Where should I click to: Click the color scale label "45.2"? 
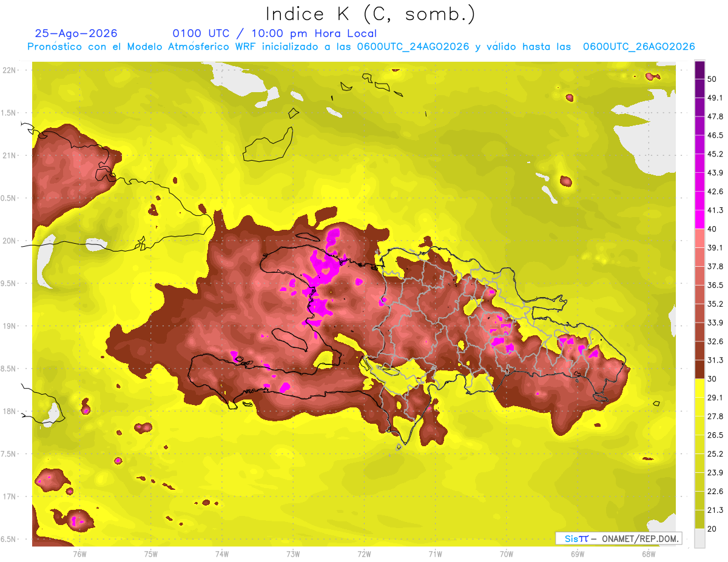click(x=715, y=154)
